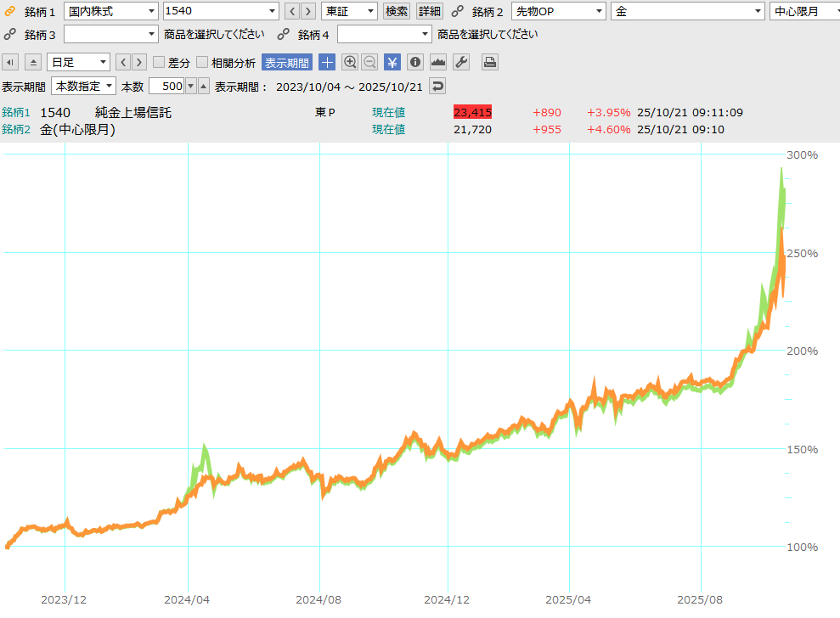Click the 本数 500 count input field
Screen dimensions: 840x618
[166, 86]
